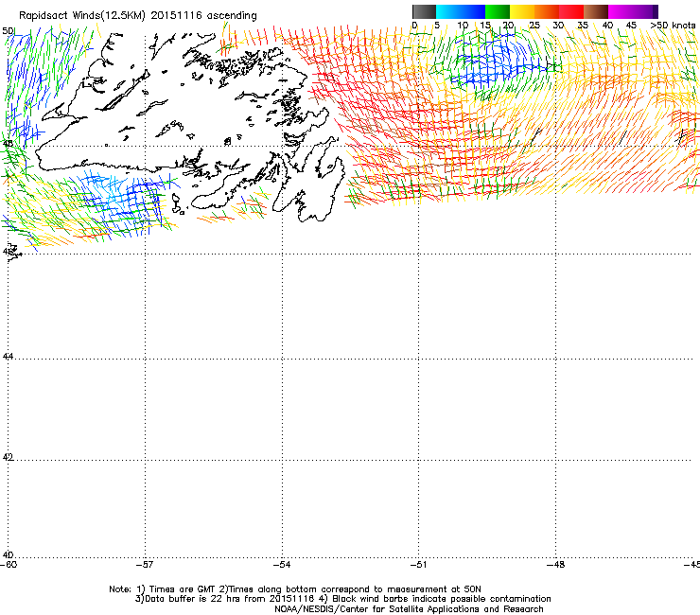Click the '>50 knots' legend label

click(673, 26)
